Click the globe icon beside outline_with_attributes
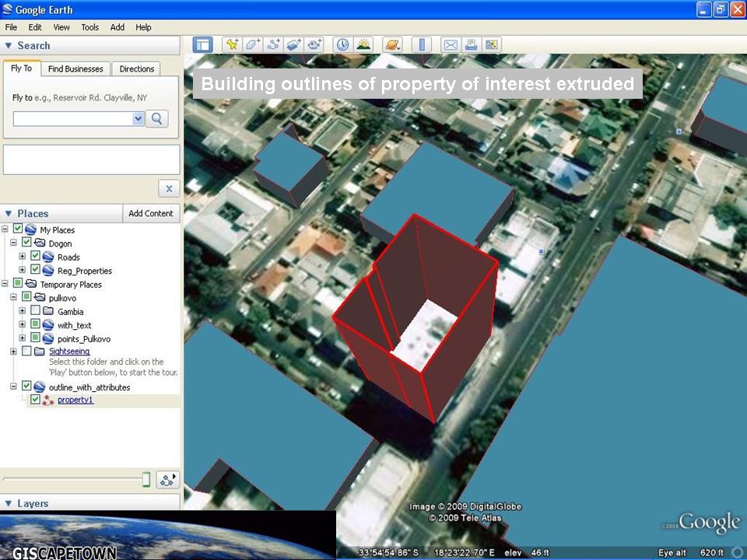 [40, 387]
